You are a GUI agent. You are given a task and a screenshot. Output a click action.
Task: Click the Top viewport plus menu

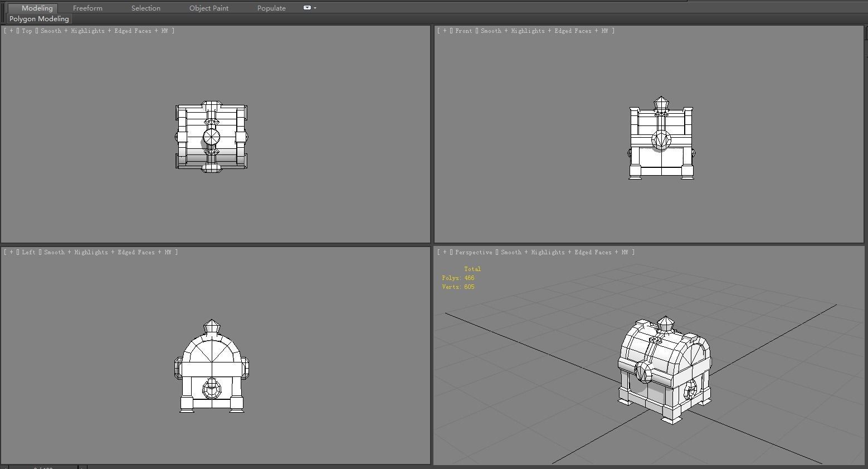11,31
